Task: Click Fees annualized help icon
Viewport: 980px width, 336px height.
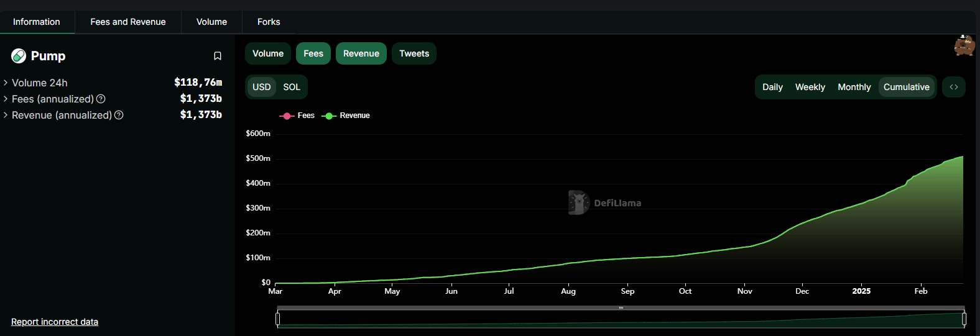Action: (x=101, y=99)
